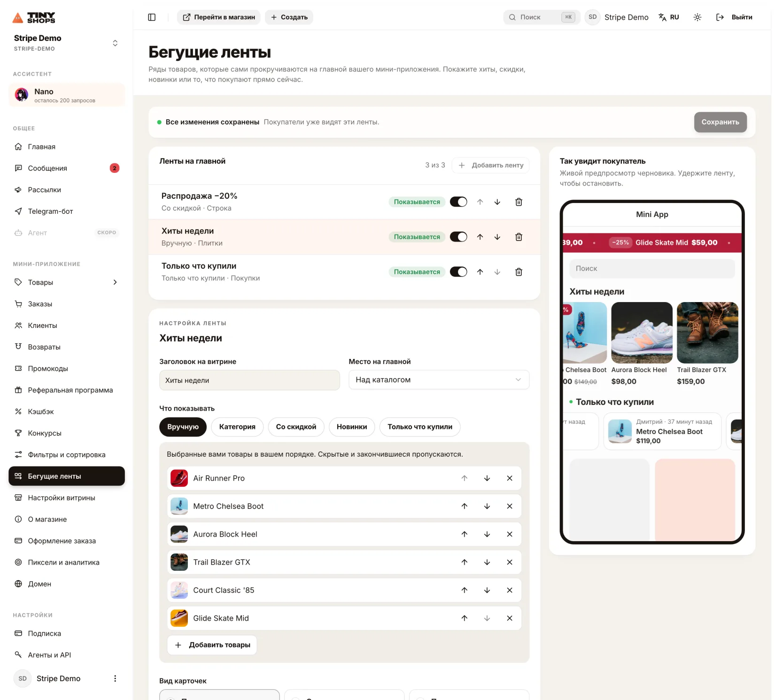The width and height of the screenshot is (775, 700).
Task: Click Aurora Block Heel preview thumbnail
Action: pyautogui.click(x=642, y=333)
